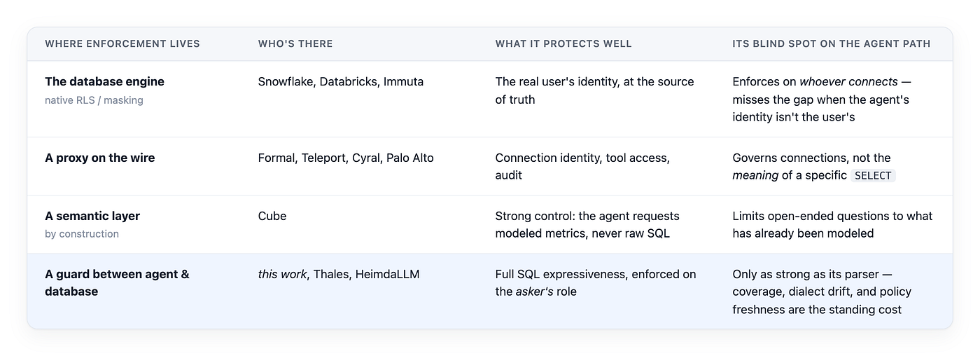Select 'A guard between agent & database' title
This screenshot has width=980, height=356.
[x=117, y=282]
